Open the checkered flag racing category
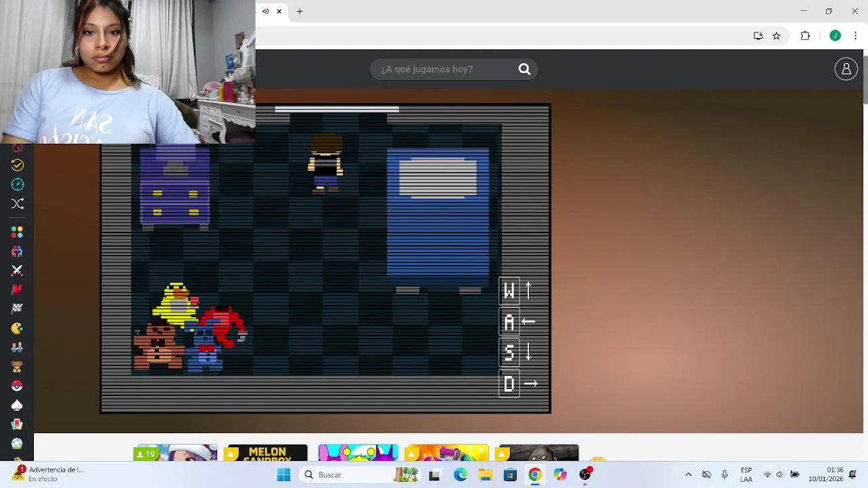 point(18,308)
